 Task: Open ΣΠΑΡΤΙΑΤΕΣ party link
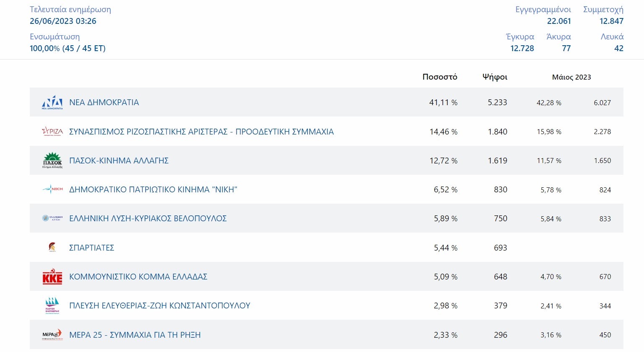pyautogui.click(x=91, y=248)
